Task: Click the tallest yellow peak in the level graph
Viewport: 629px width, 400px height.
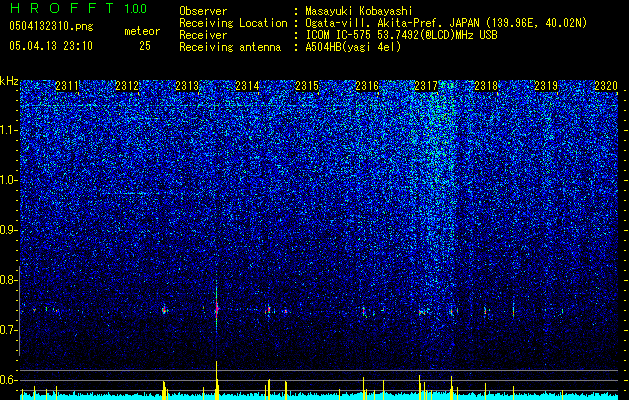Action: coord(217,379)
